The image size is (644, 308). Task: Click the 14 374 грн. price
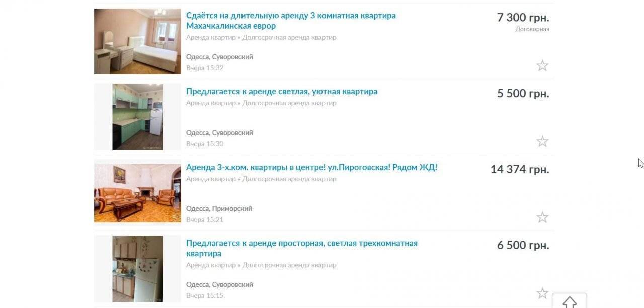click(x=520, y=170)
